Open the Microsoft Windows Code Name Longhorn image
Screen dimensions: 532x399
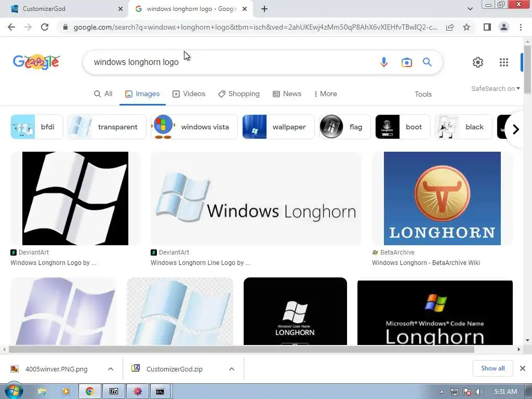point(435,312)
